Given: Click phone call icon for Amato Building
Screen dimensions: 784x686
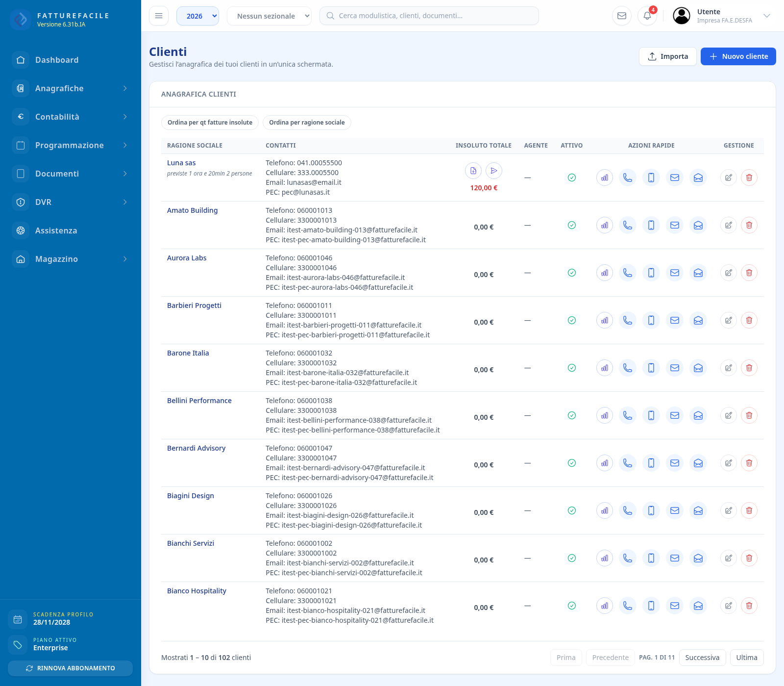Looking at the screenshot, I should coord(628,225).
